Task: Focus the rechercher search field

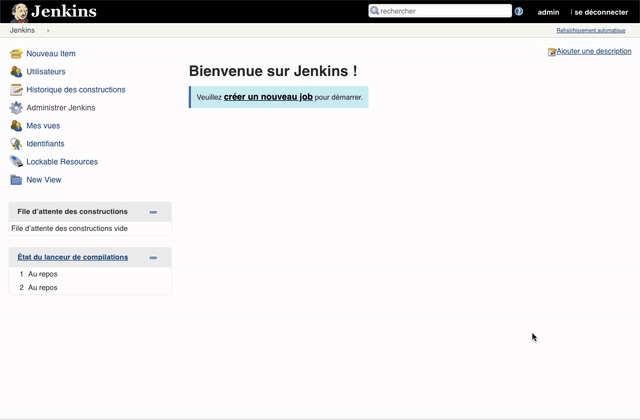Action: click(x=440, y=11)
